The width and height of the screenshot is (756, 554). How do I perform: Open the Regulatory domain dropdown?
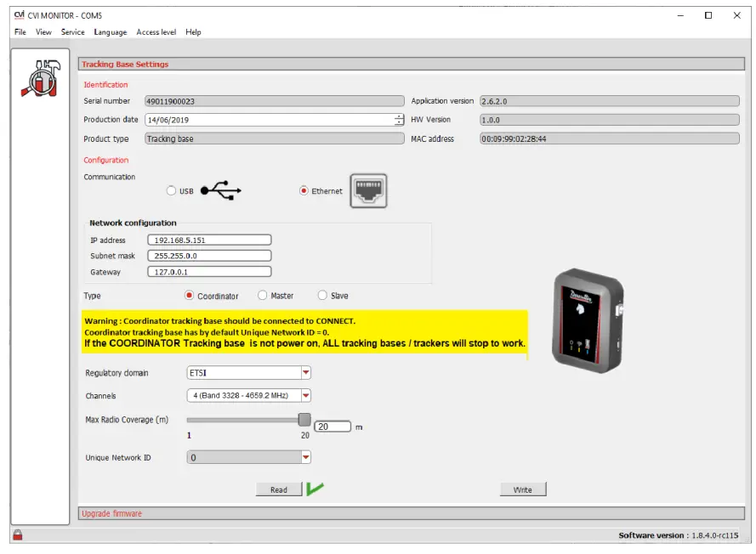[x=307, y=371]
